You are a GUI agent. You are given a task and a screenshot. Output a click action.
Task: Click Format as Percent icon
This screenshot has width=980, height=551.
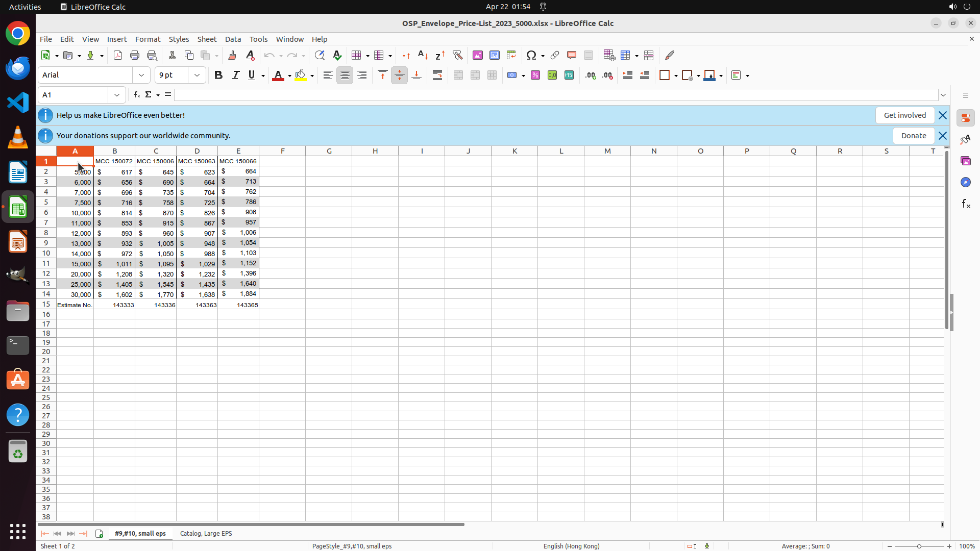pyautogui.click(x=535, y=76)
